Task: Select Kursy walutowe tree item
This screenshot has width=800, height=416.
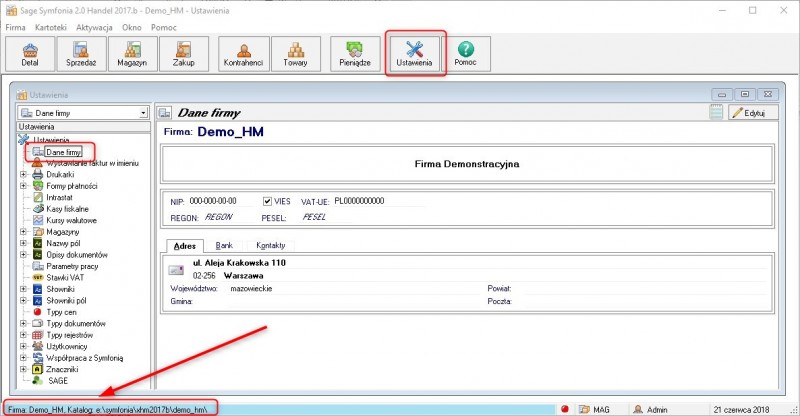Action: point(71,221)
